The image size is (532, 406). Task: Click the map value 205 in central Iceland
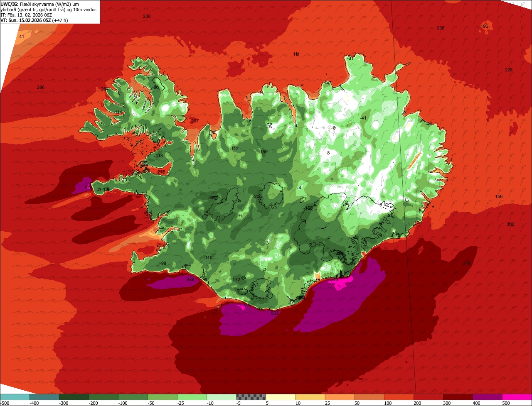[x=258, y=196]
